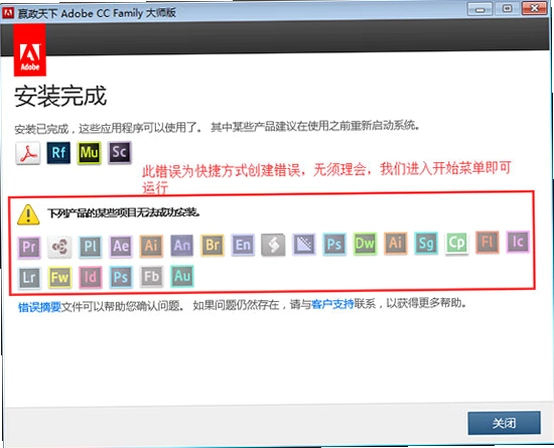554x448 pixels.
Task: Select the Lr Lightroom icon
Action: [29, 278]
